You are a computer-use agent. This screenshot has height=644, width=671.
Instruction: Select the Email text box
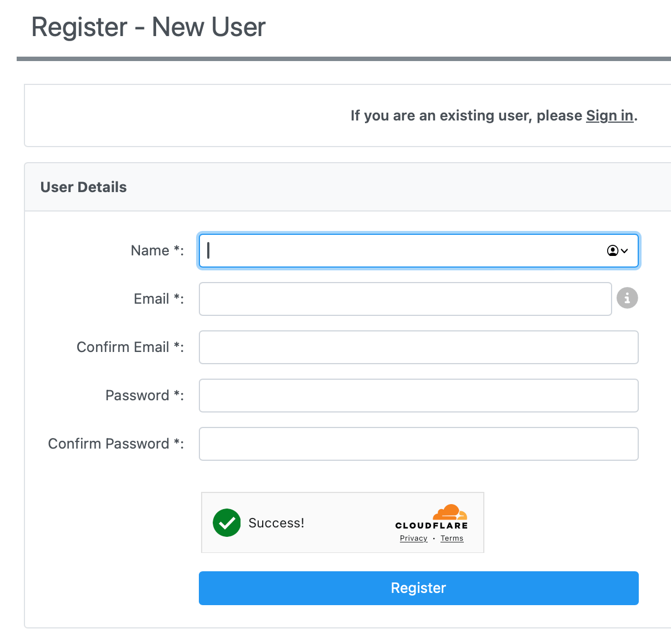(405, 299)
